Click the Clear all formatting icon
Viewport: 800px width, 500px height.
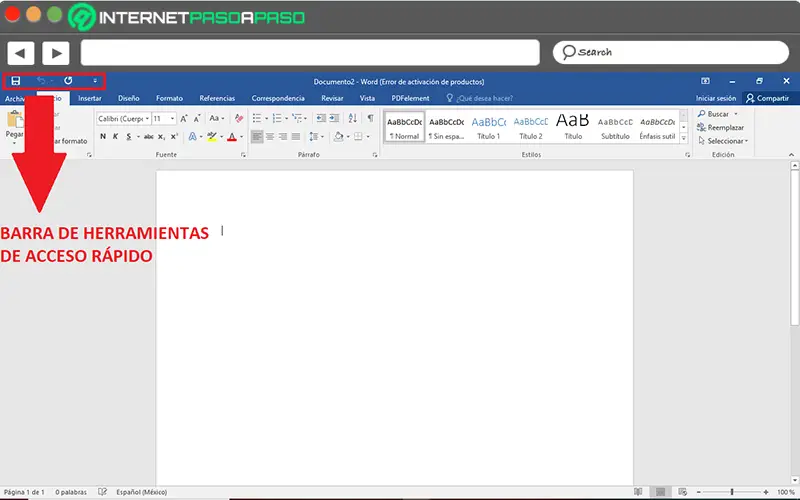[239, 118]
